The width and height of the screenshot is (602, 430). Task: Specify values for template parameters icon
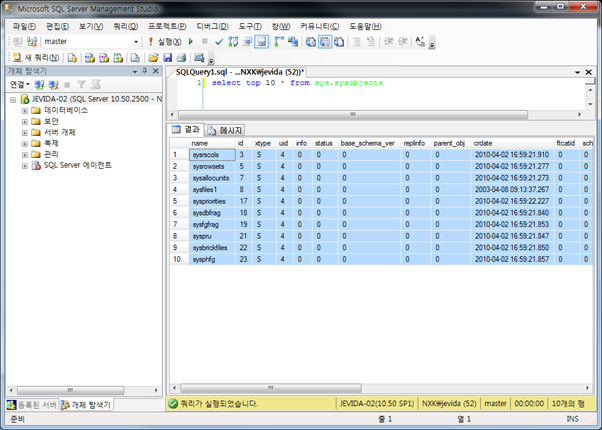[x=420, y=41]
